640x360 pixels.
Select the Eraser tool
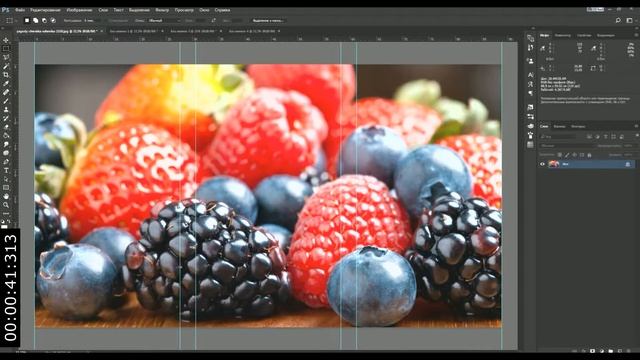(x=6, y=127)
